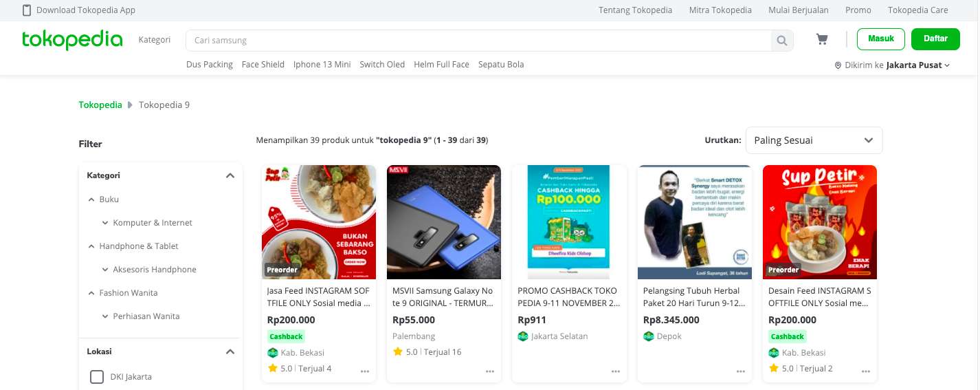Click Terjual 16 text
This screenshot has width=980, height=390.
tap(443, 351)
